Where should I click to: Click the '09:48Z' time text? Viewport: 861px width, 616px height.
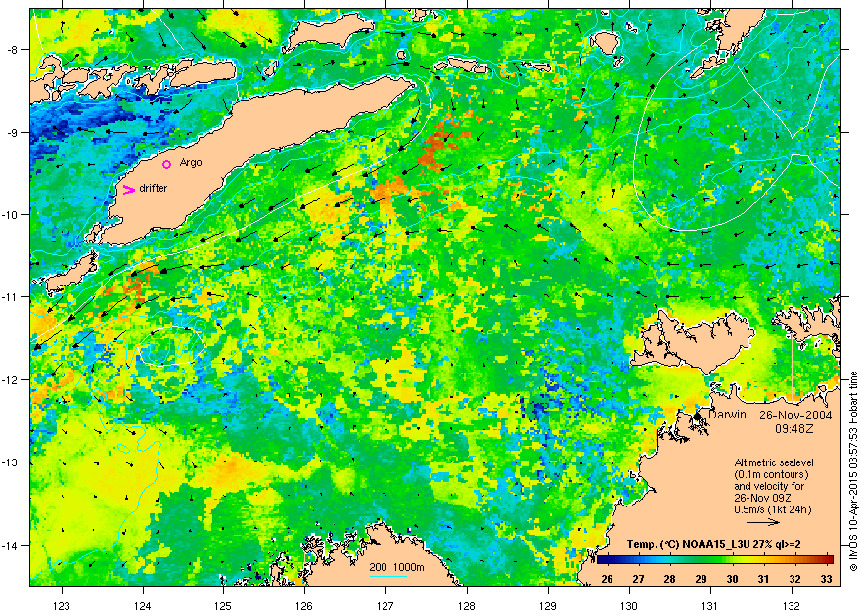(x=794, y=428)
